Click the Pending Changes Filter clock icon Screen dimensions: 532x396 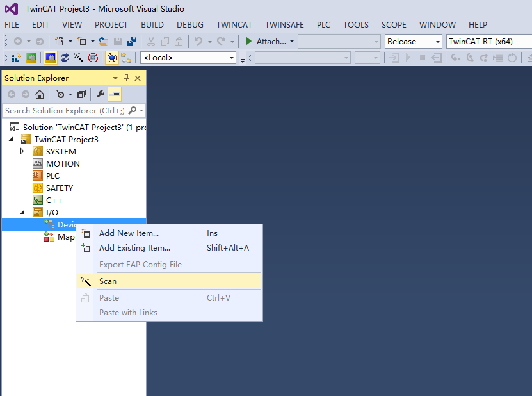click(60, 94)
